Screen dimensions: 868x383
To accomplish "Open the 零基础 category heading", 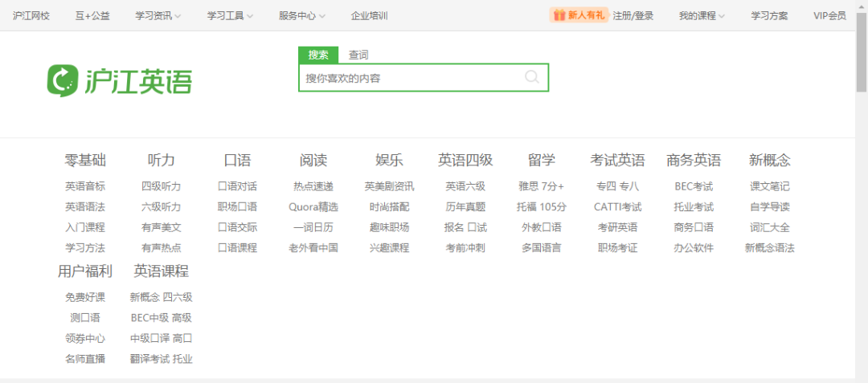I will point(85,161).
